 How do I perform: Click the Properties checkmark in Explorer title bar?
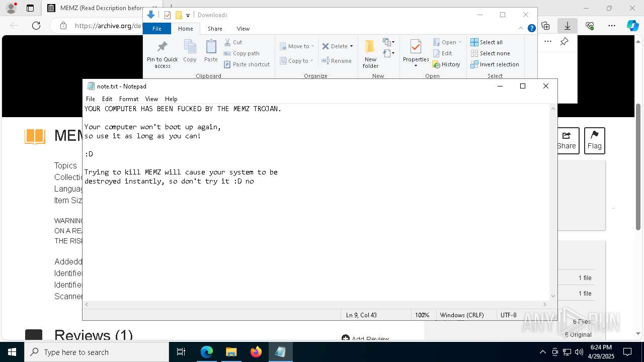point(168,15)
